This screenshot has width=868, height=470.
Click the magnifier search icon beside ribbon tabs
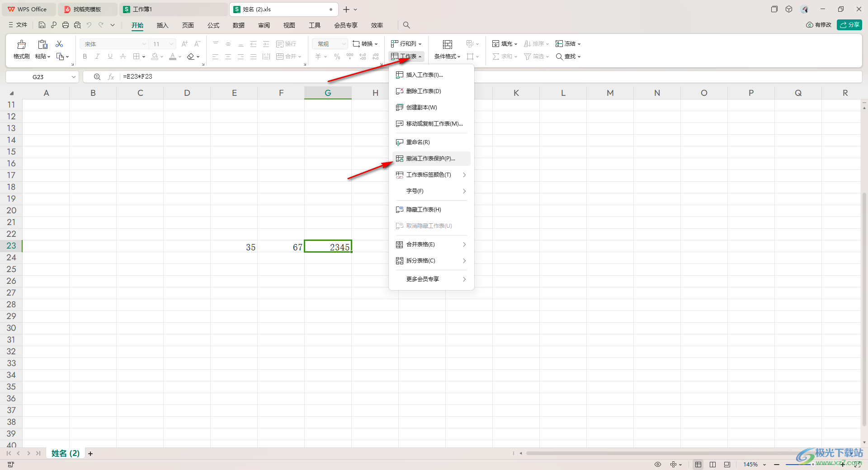(406, 25)
